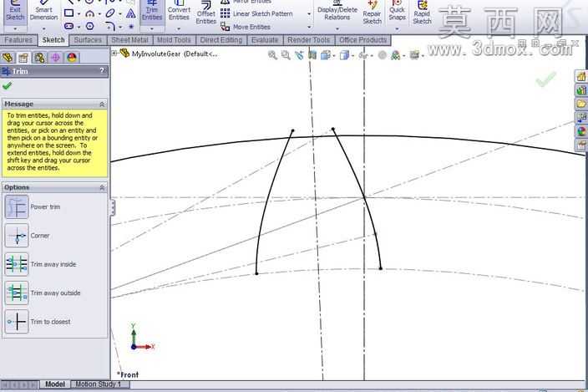The image size is (588, 392).
Task: Click the Previous View icon
Action: (299, 55)
